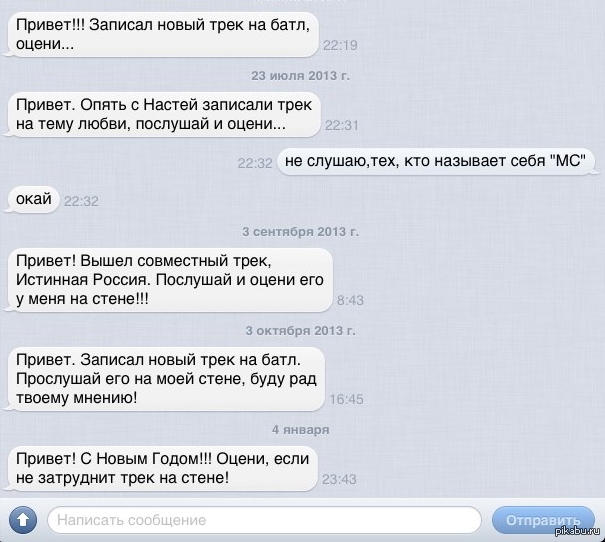Focus the 'Написать сообщение' message input field
The height and width of the screenshot is (542, 605).
(264, 520)
